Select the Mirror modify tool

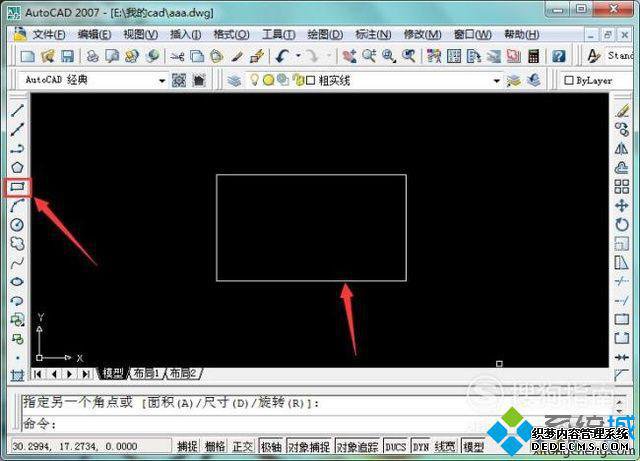point(622,149)
